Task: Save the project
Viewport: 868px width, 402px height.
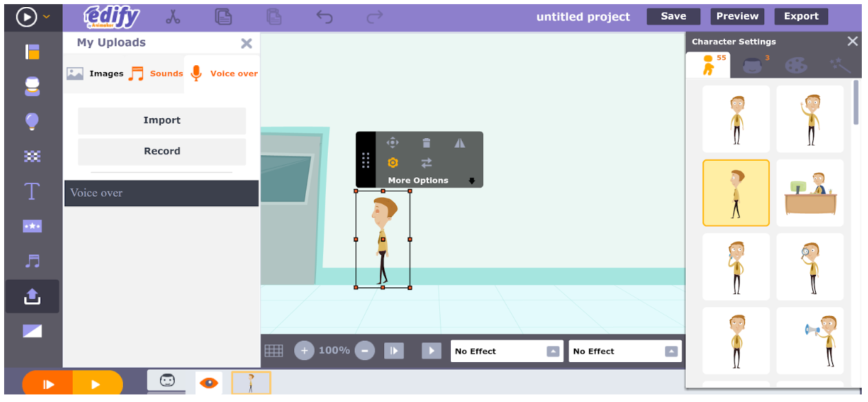Action: coord(673,16)
